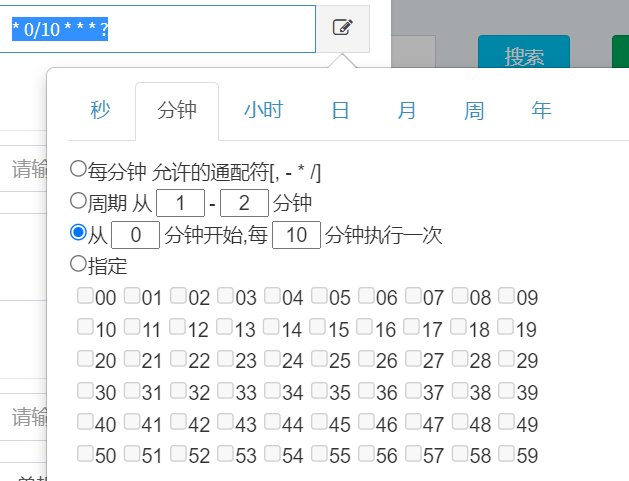Tick the minute 09 checkbox
This screenshot has height=481, width=629.
pos(506,296)
